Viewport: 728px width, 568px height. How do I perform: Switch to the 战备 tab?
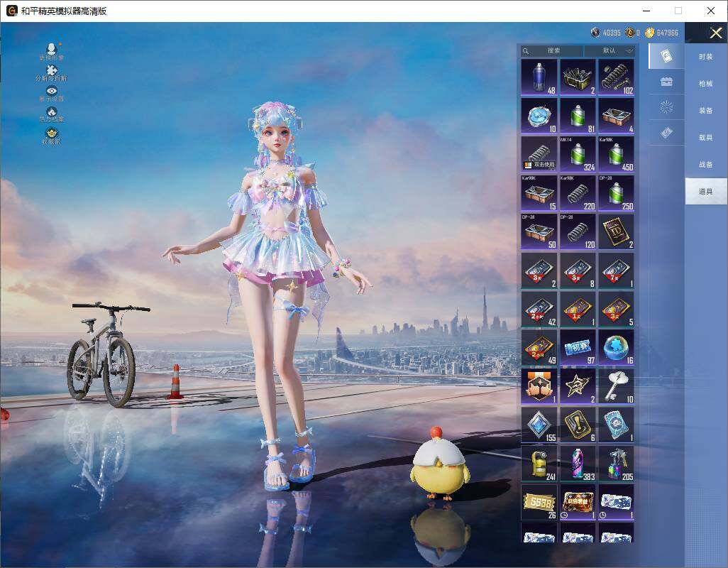(x=706, y=165)
